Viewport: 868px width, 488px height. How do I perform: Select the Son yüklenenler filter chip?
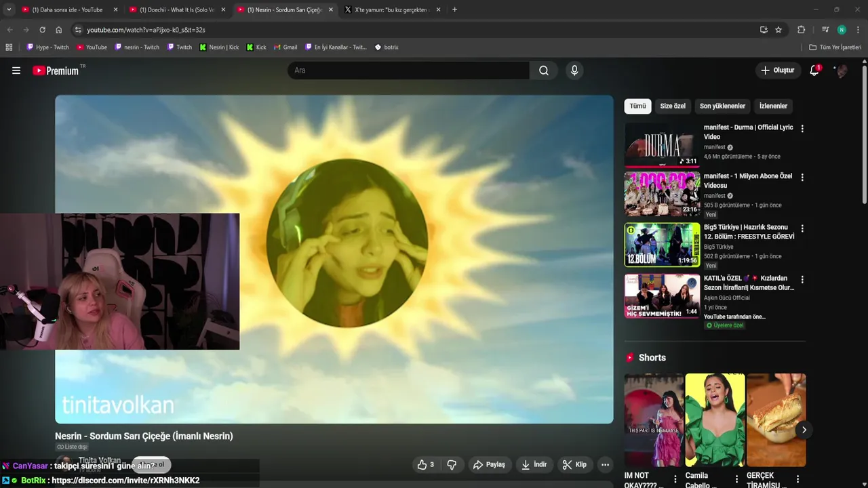pos(722,106)
